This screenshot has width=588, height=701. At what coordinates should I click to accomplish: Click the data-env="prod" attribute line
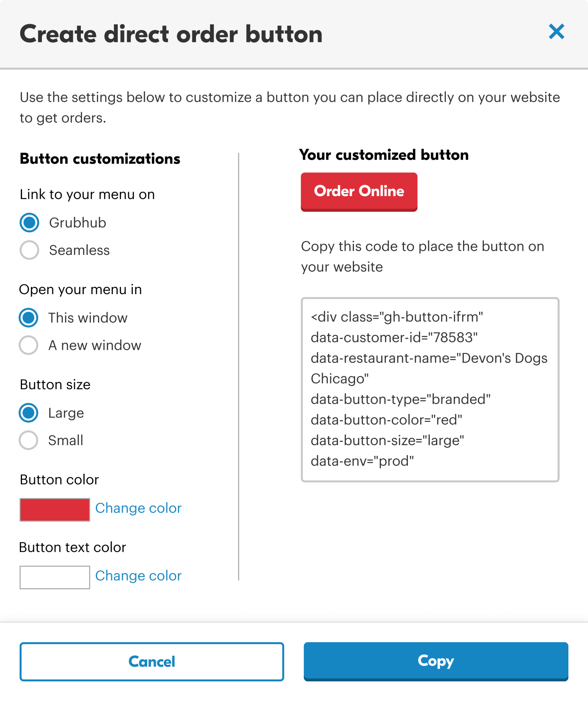[x=362, y=461]
